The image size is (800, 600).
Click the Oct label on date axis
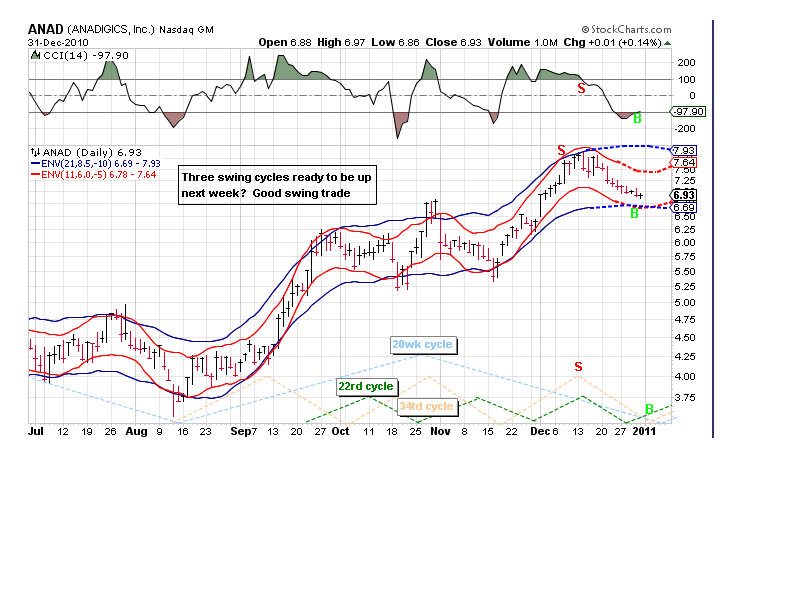340,431
